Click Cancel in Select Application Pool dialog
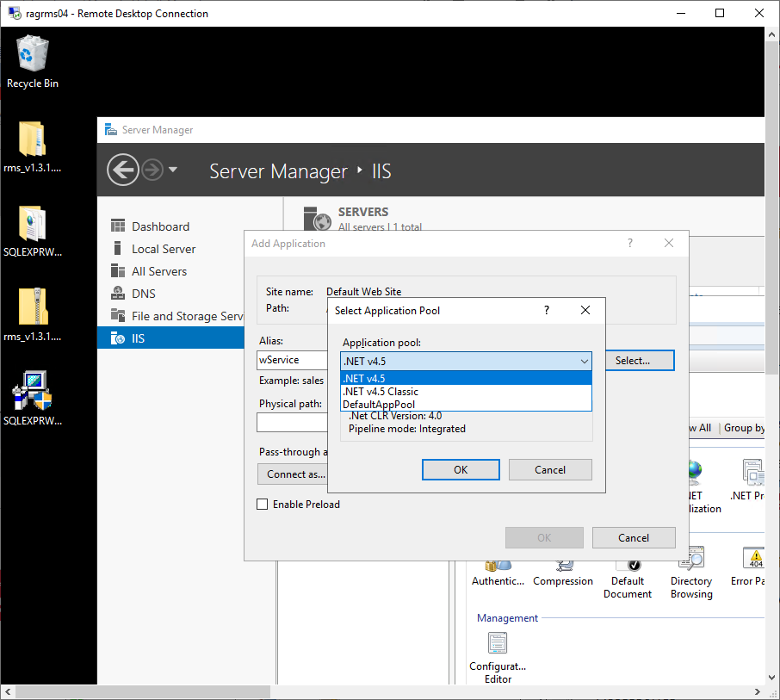 [550, 469]
